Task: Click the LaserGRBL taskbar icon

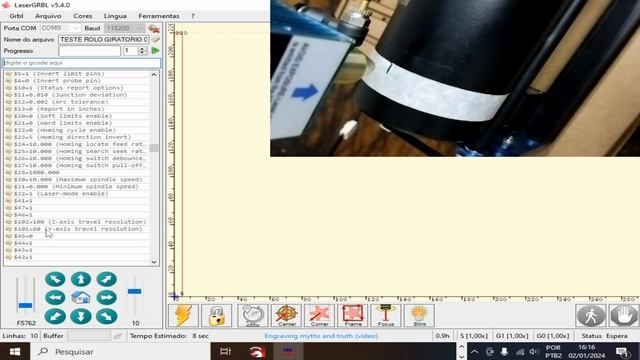Action: pyautogui.click(x=288, y=351)
